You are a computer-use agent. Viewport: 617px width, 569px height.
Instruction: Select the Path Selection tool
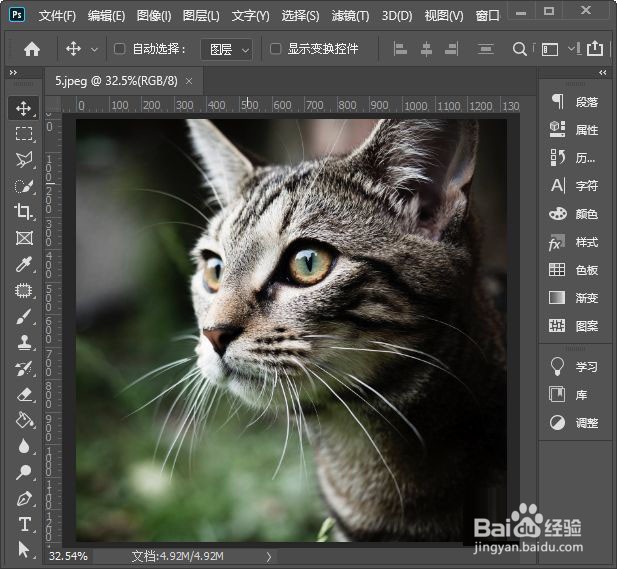click(x=24, y=549)
